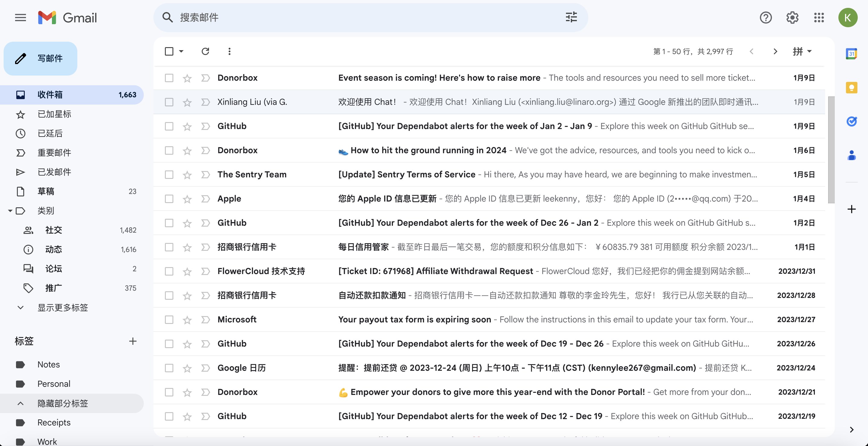Star the Apple ID email
Image resolution: width=868 pixels, height=446 pixels.
coord(187,199)
